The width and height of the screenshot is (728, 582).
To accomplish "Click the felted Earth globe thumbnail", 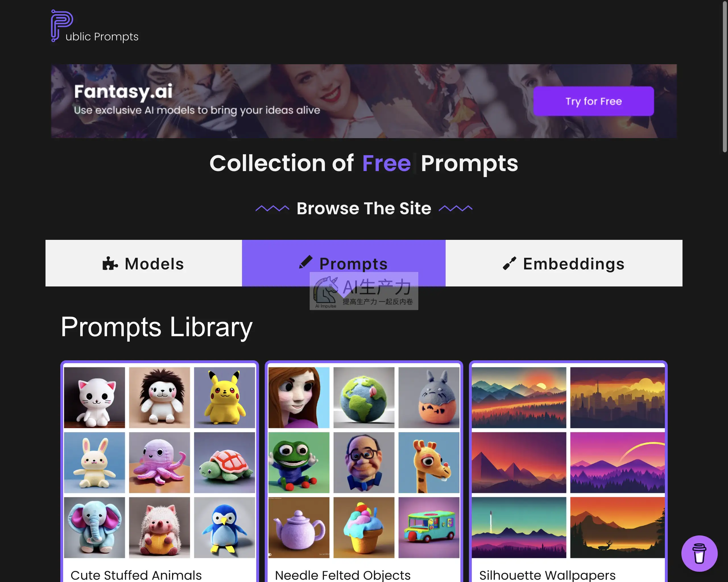I will (x=364, y=398).
